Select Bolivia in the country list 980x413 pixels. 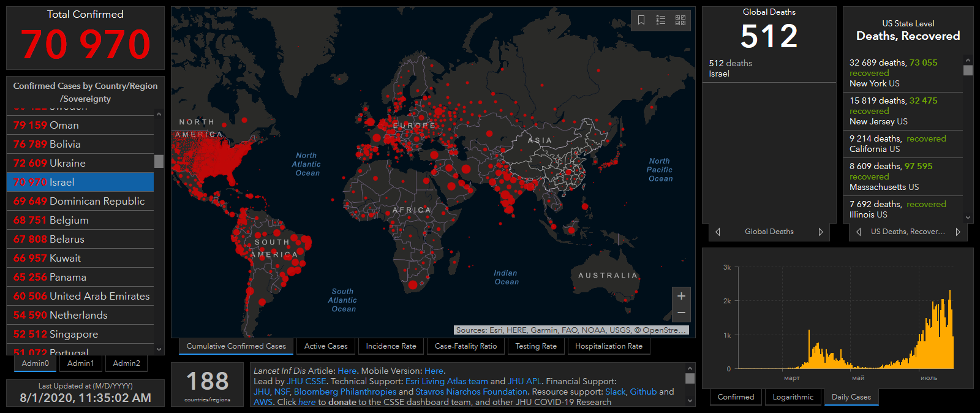tap(80, 144)
